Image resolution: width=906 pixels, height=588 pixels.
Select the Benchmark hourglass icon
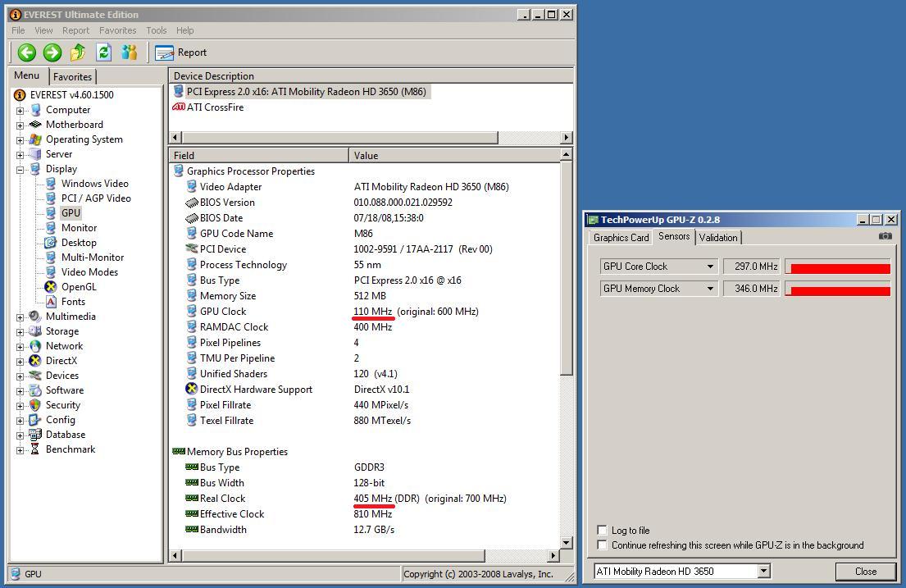tap(35, 449)
